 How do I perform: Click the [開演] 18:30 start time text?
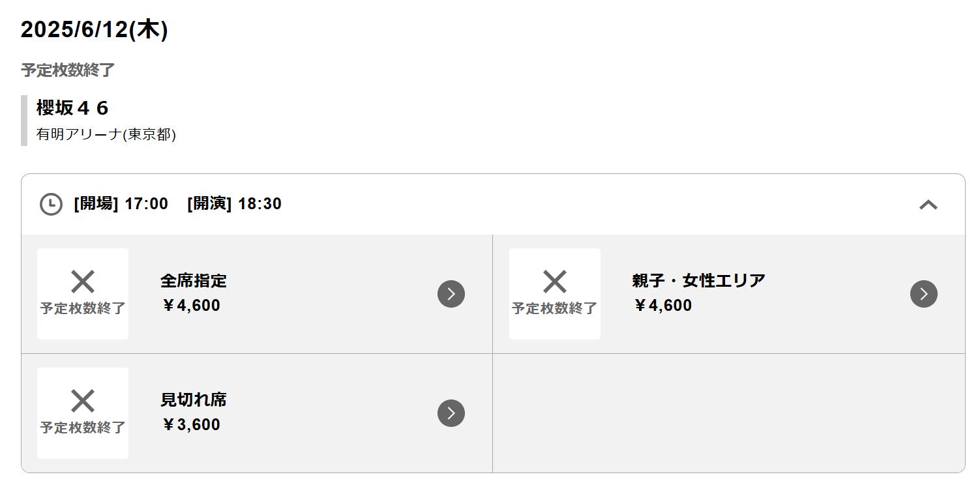pyautogui.click(x=234, y=204)
